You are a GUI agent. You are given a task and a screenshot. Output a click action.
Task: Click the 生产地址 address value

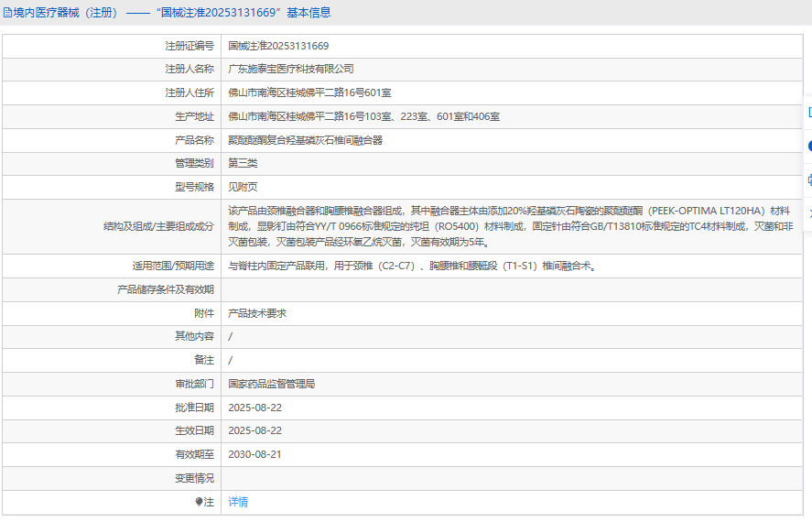[363, 117]
